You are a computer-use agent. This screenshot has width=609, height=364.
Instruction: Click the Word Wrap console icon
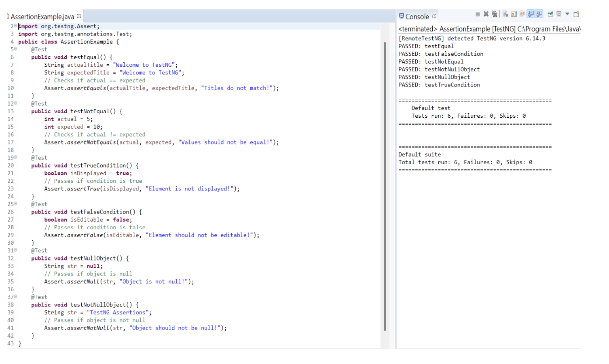[522, 14]
